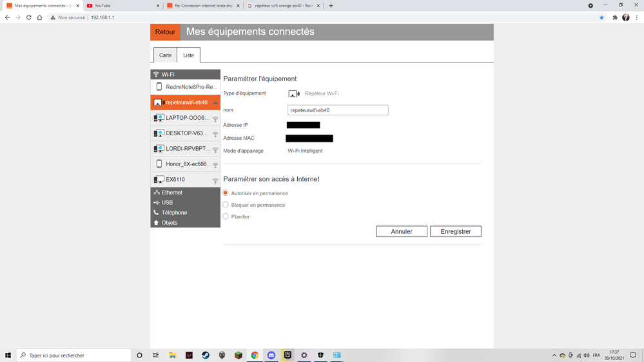The height and width of the screenshot is (362, 644).
Task: Click the orange Retour button
Action: click(165, 32)
